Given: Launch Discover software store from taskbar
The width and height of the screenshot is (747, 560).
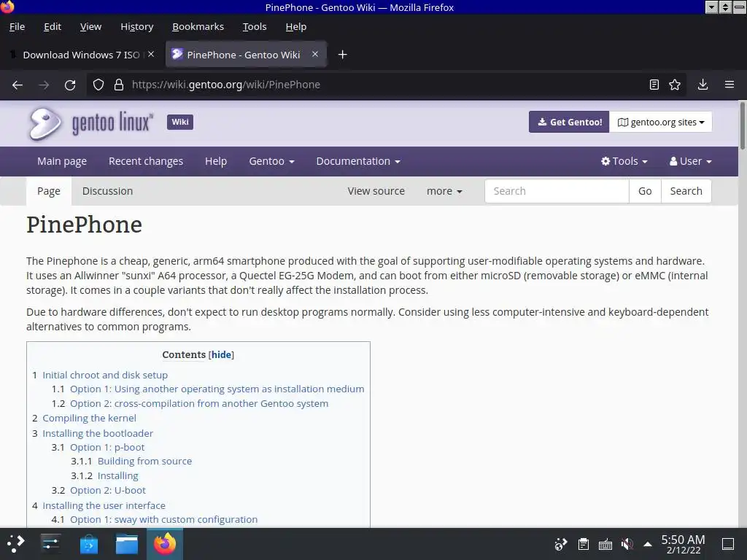Looking at the screenshot, I should tap(88, 544).
